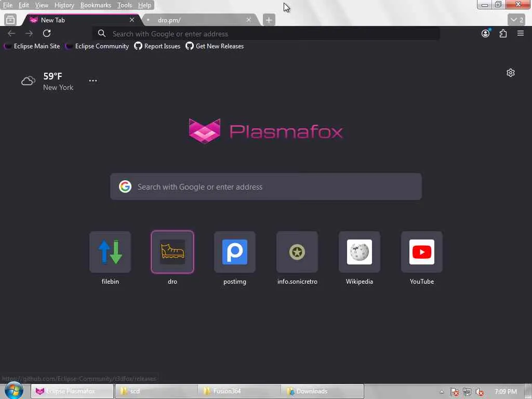This screenshot has width=532, height=399.
Task: Open a new tab with plus button
Action: point(269,20)
